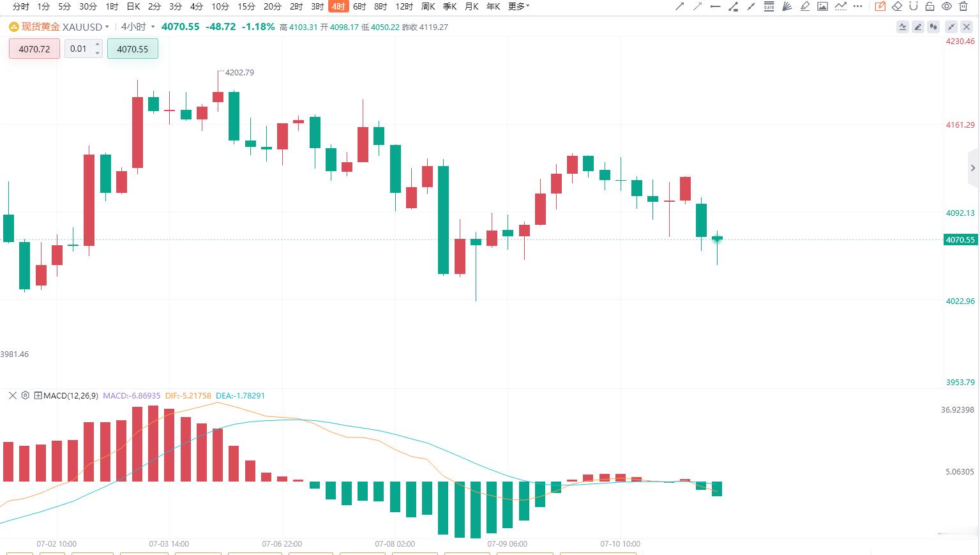Select the 3时 timeframe
980x555 pixels.
coord(317,6)
